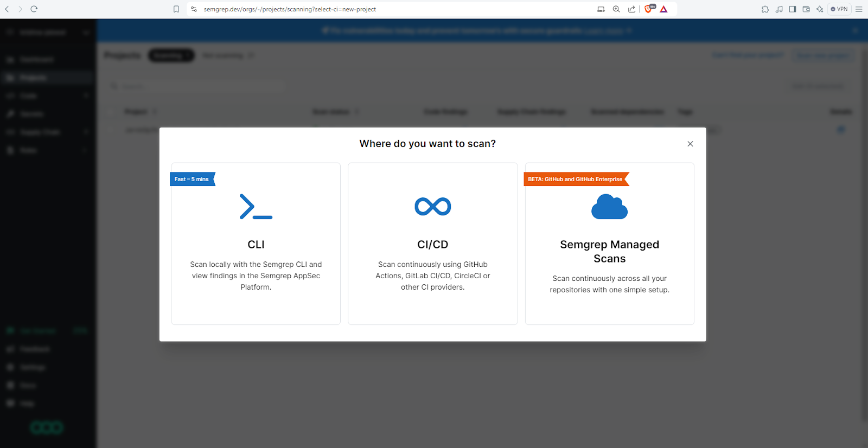
Task: Choose the CI/CD card heading
Action: click(433, 245)
